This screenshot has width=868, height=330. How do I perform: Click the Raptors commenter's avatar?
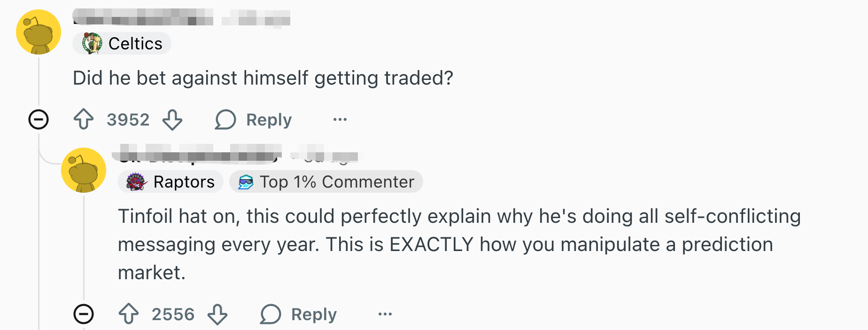[84, 170]
